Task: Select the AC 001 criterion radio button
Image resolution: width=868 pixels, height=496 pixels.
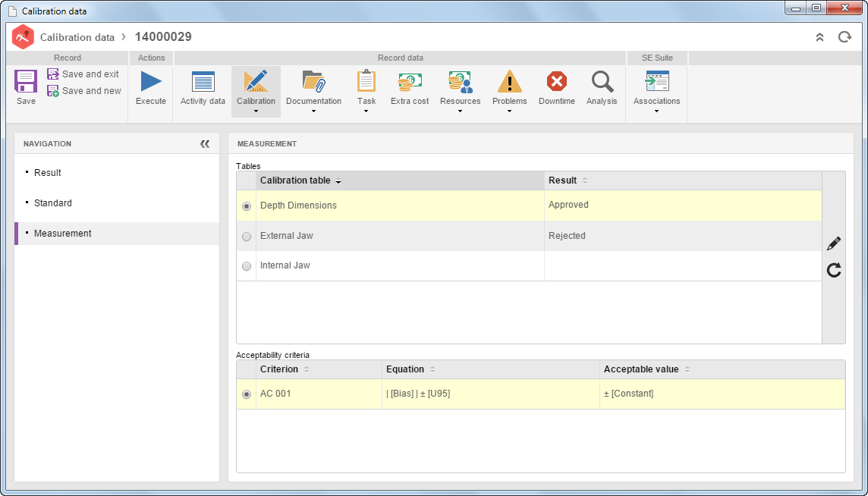Action: point(247,394)
